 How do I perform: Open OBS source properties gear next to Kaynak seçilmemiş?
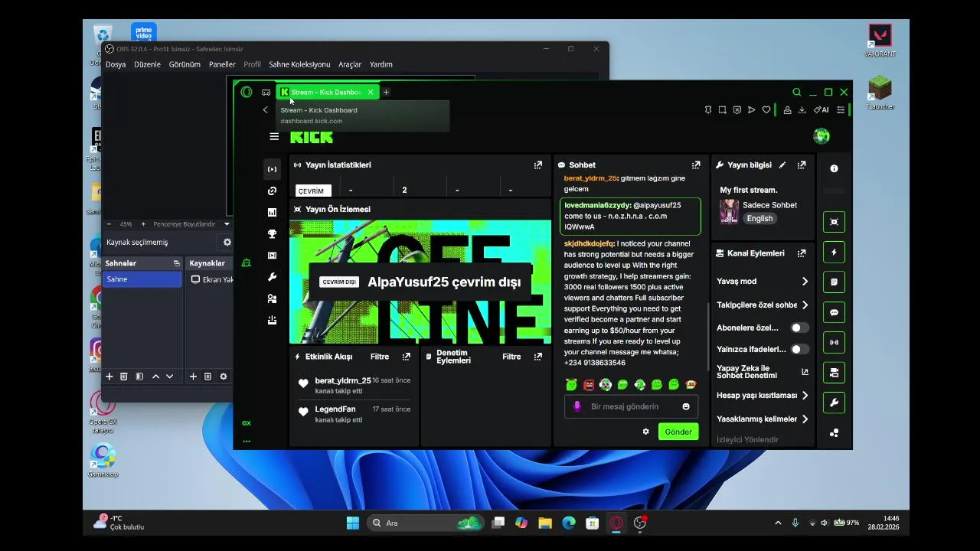pyautogui.click(x=227, y=242)
